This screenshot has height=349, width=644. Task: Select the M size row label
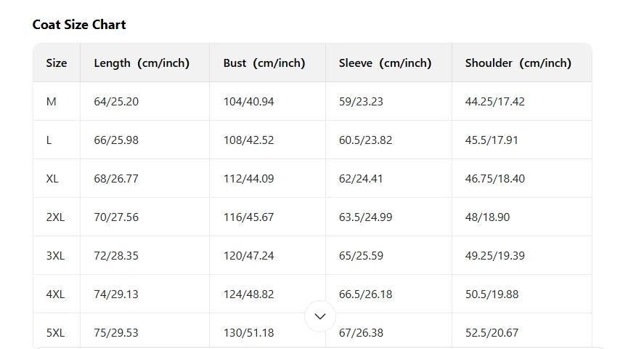[52, 102]
